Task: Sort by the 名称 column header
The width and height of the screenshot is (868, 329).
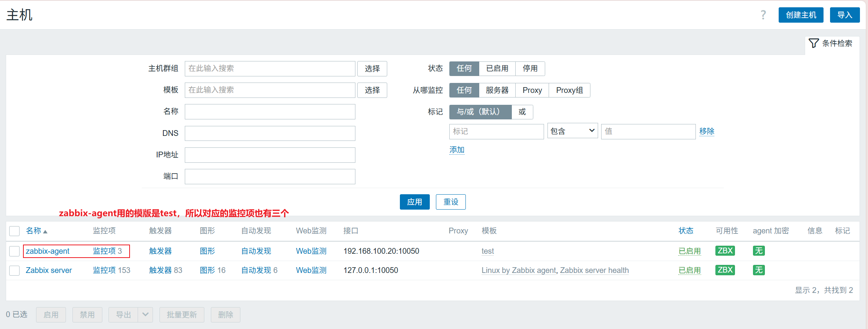Action: click(x=36, y=231)
